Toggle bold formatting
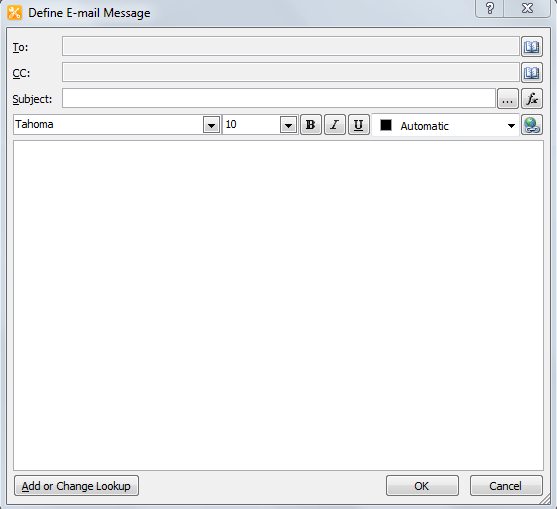 (x=311, y=125)
